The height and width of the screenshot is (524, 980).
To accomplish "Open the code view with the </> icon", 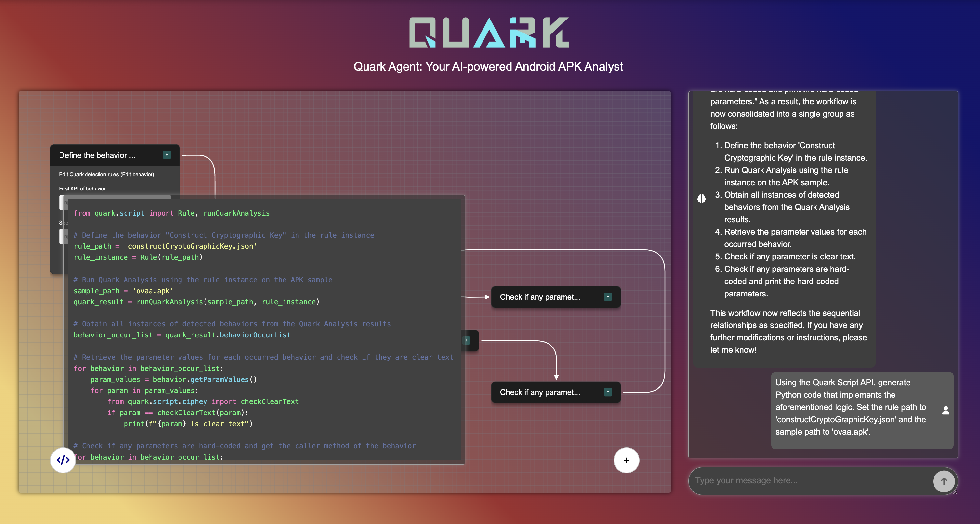I will click(63, 460).
